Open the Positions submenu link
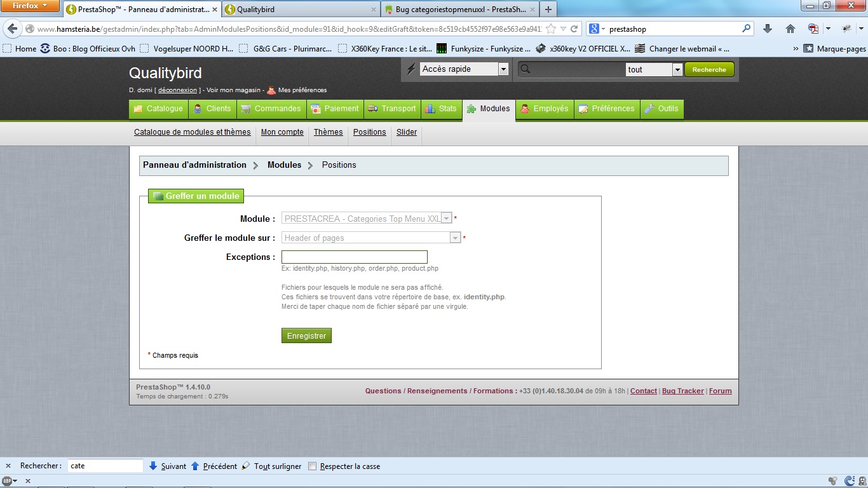The width and height of the screenshot is (868, 488). click(x=370, y=132)
